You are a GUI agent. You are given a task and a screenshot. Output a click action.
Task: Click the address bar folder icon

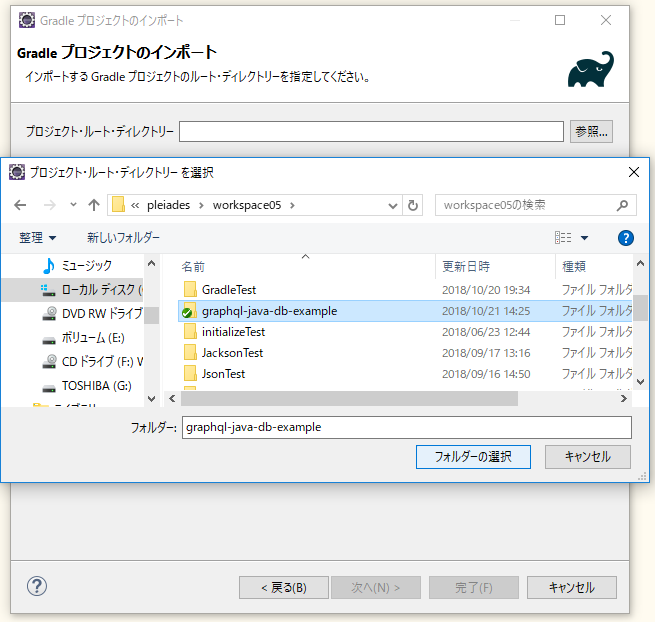[118, 205]
